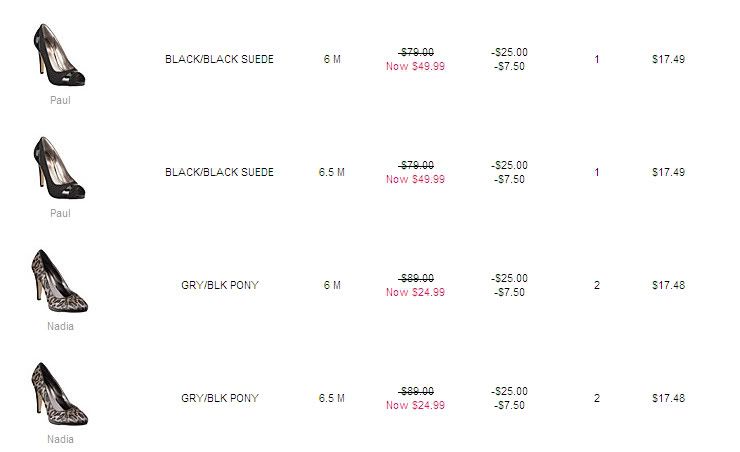Select the 'Nadia' label in the third row
The image size is (740, 452).
pos(60,326)
